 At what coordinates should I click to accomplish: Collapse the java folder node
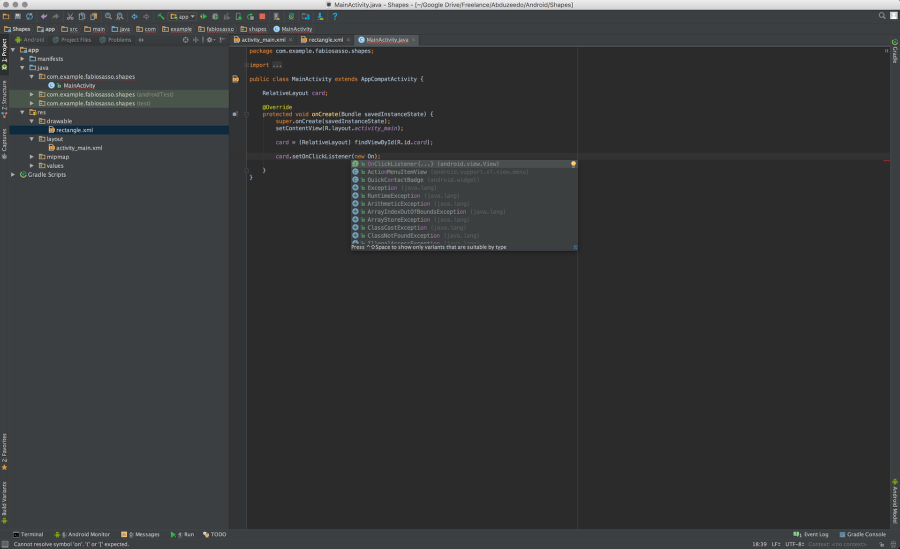(x=22, y=68)
